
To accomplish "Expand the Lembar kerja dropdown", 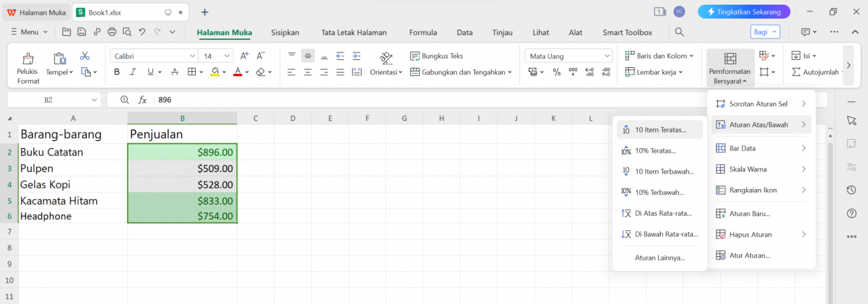I will click(x=681, y=72).
